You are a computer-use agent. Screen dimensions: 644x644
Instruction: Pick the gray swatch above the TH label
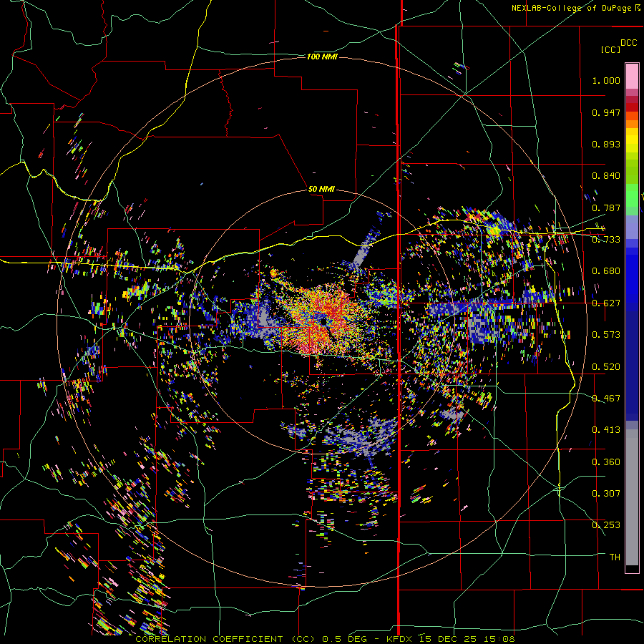click(x=632, y=497)
